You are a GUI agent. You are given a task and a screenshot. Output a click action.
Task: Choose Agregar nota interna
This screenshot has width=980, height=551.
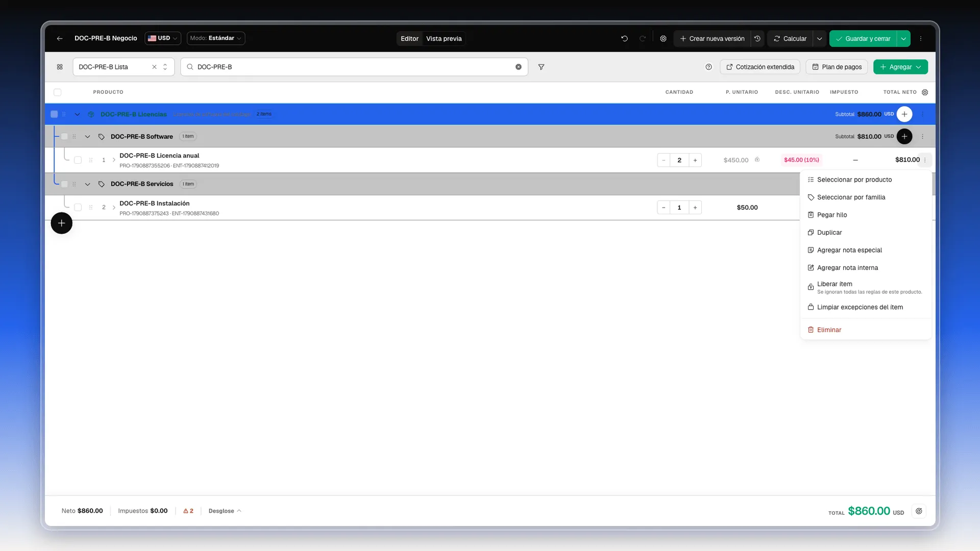click(x=866, y=267)
